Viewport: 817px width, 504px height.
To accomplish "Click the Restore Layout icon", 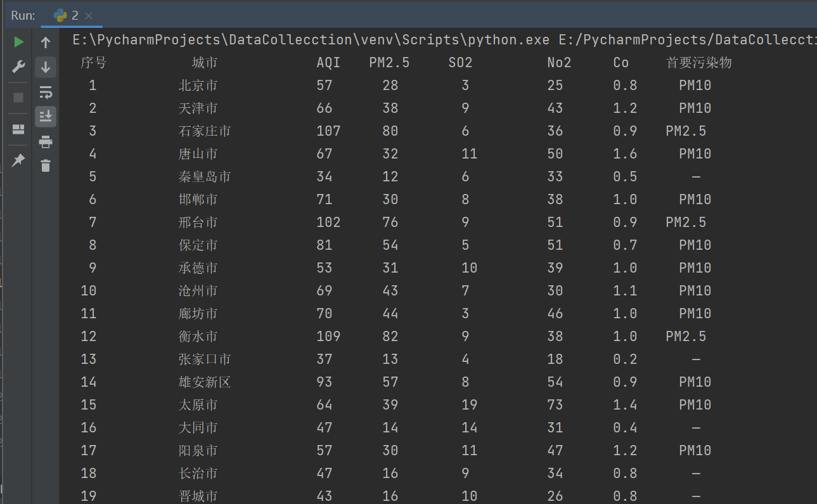I will click(18, 129).
